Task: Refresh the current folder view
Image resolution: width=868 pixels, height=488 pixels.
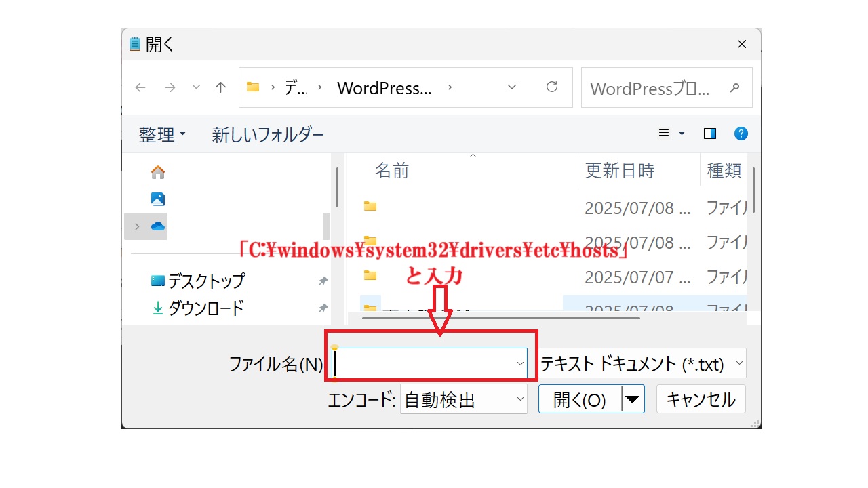Action: [x=552, y=87]
